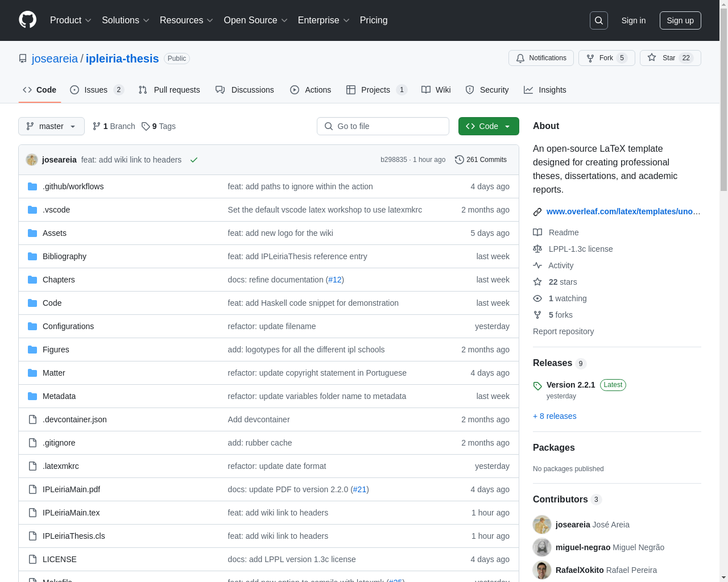Image resolution: width=728 pixels, height=582 pixels.
Task: Click the Readme book icon
Action: 537,232
